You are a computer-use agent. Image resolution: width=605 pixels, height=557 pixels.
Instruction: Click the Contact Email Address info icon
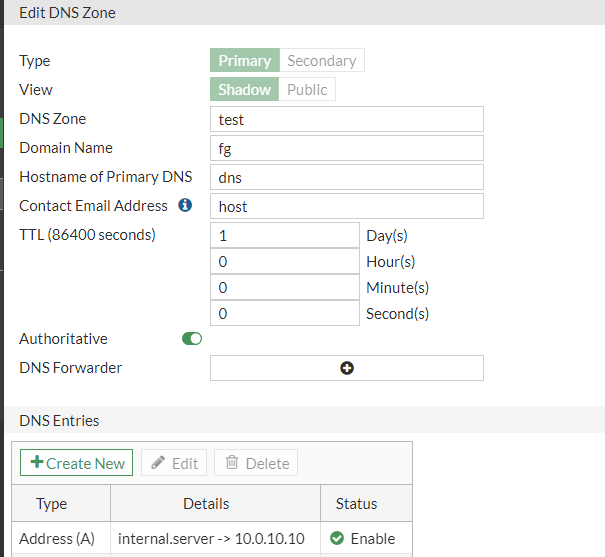[185, 206]
